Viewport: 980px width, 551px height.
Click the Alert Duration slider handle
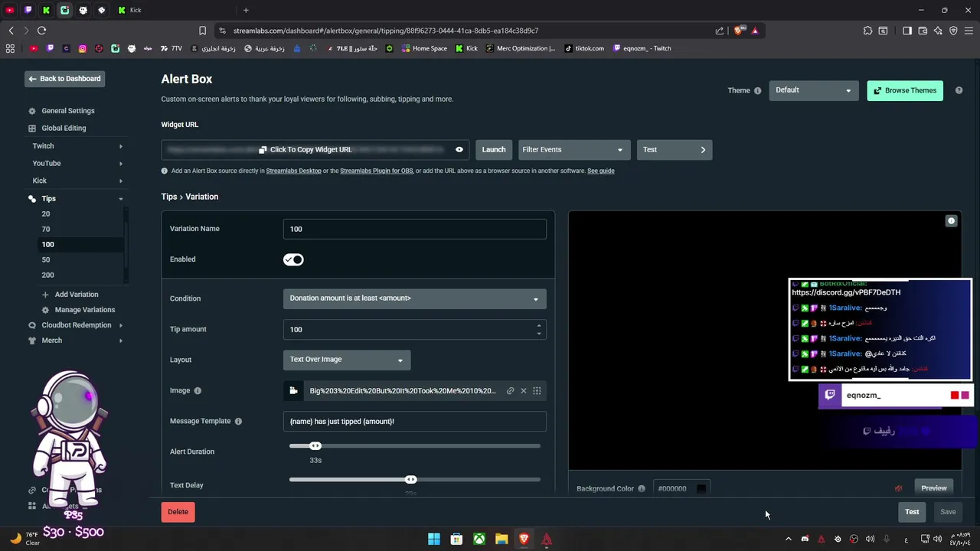(315, 446)
